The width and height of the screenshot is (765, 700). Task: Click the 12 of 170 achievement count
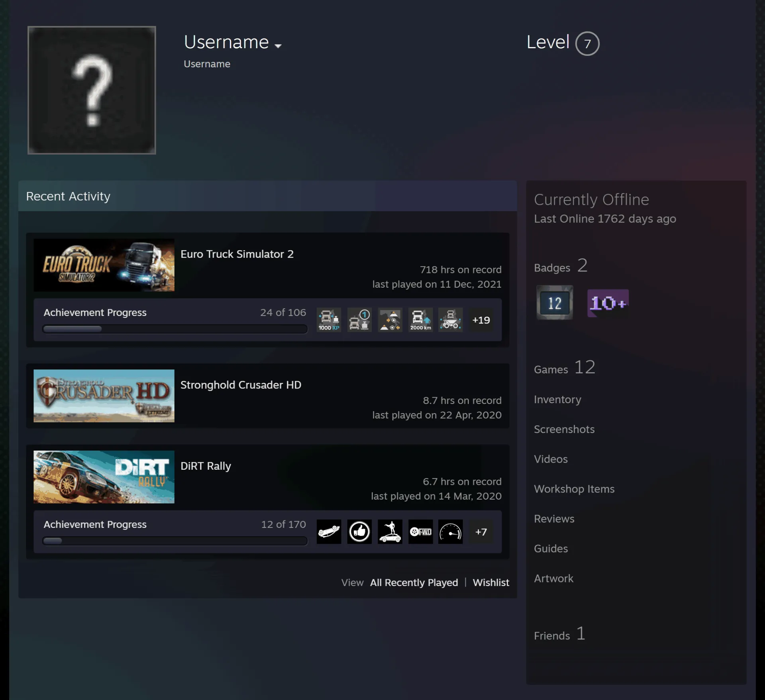point(284,524)
